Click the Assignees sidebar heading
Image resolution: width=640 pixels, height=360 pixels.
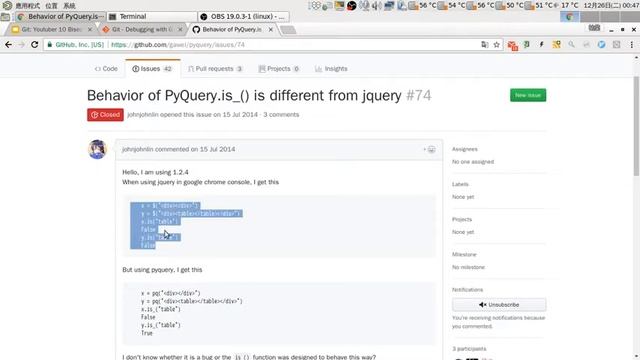pos(464,149)
